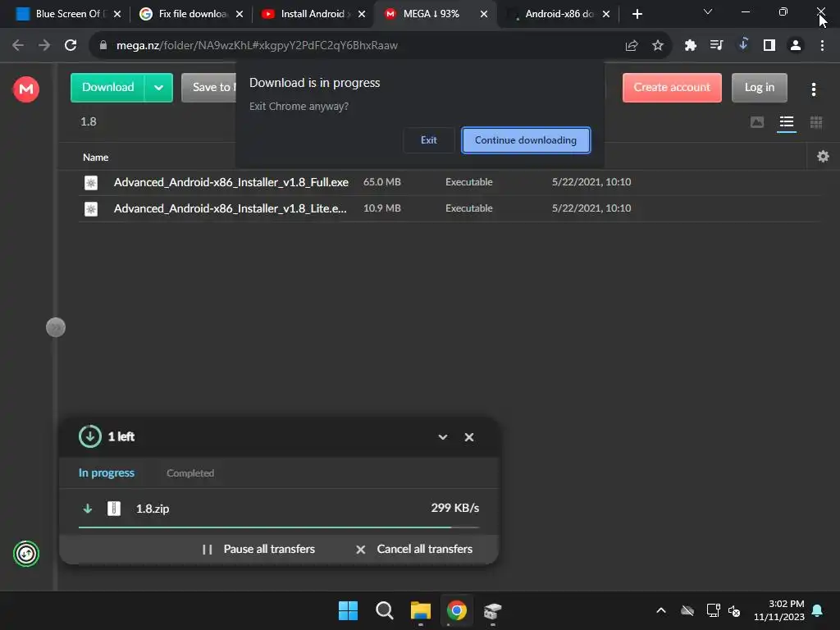Show Chrome downloads from the toolbar icon

click(743, 44)
